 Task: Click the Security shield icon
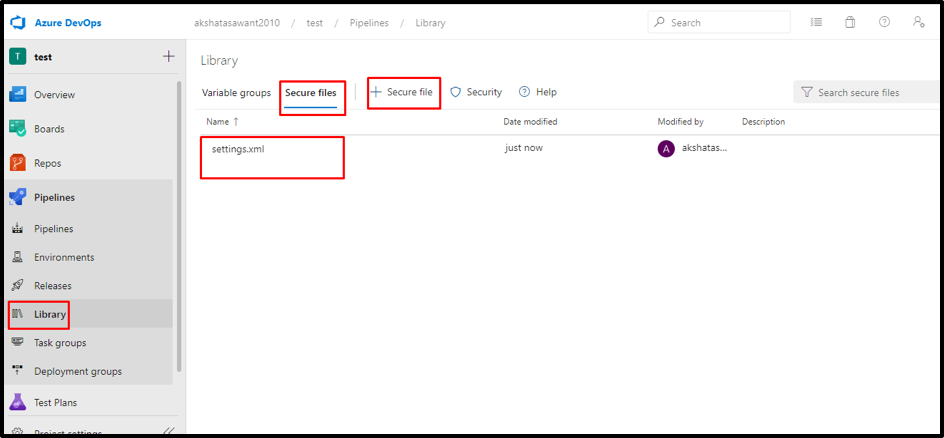[x=456, y=92]
